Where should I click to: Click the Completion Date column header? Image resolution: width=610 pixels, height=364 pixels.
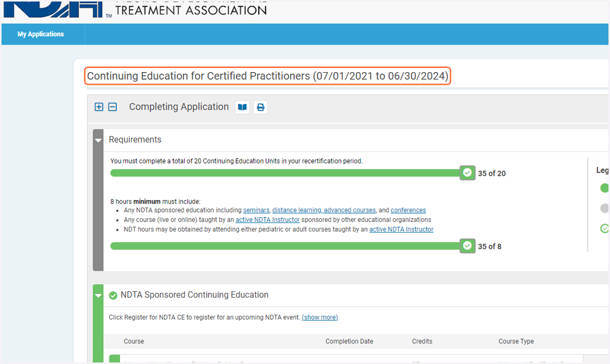(349, 341)
